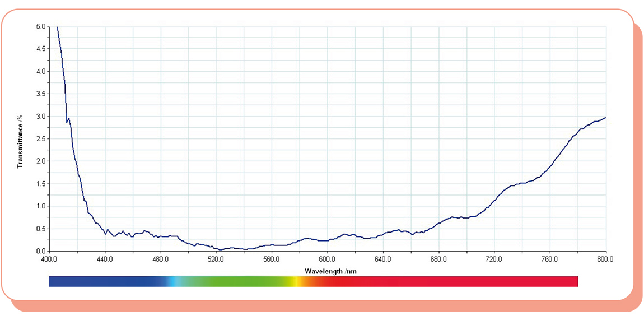The width and height of the screenshot is (644, 320).
Task: Click the 600.0 wavelength tick label
Action: 327,259
